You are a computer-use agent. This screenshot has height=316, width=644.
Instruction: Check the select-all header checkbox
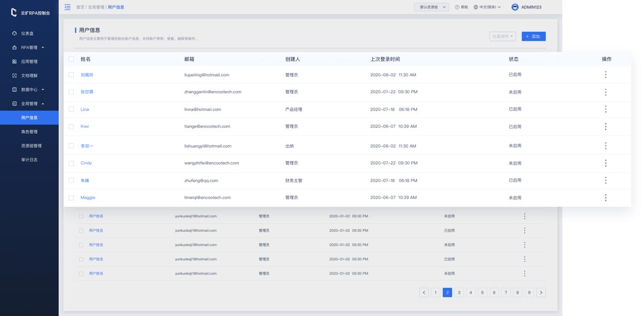click(x=71, y=59)
